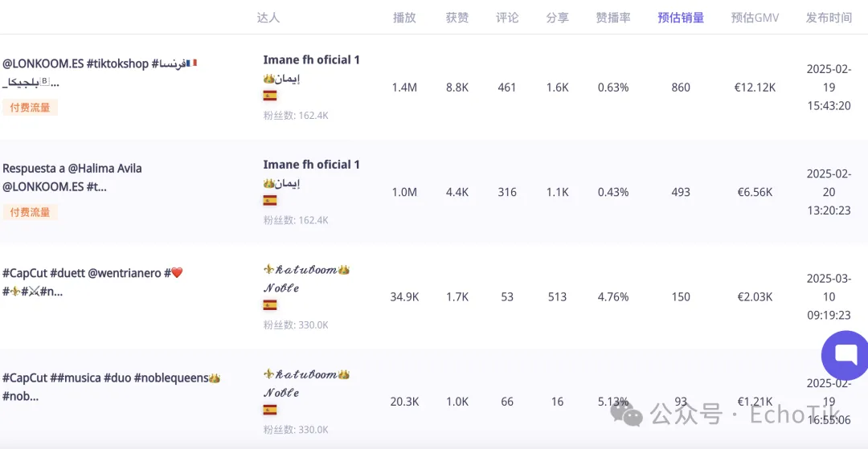Click Spain flag in 1.0M views row
Image resolution: width=868 pixels, height=449 pixels.
270,200
